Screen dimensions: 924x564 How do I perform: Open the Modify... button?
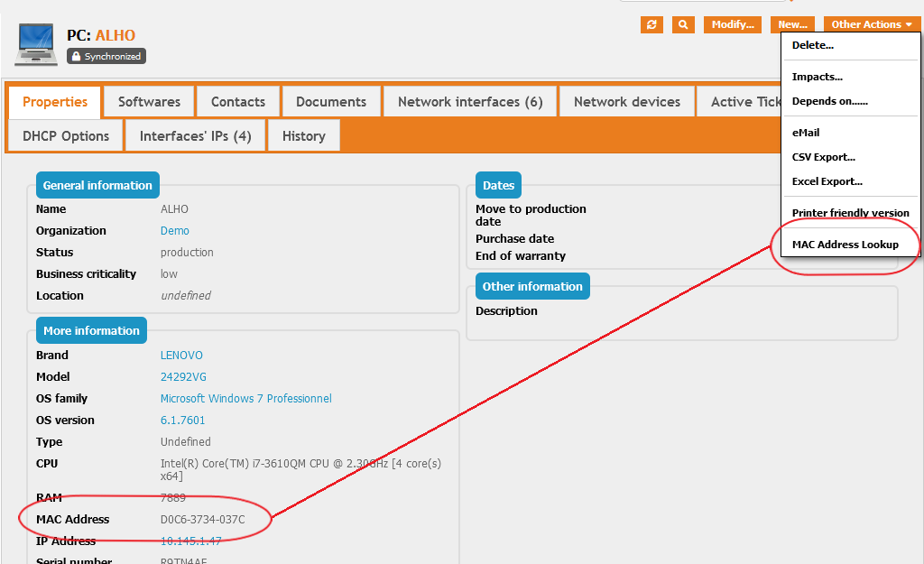click(x=732, y=24)
